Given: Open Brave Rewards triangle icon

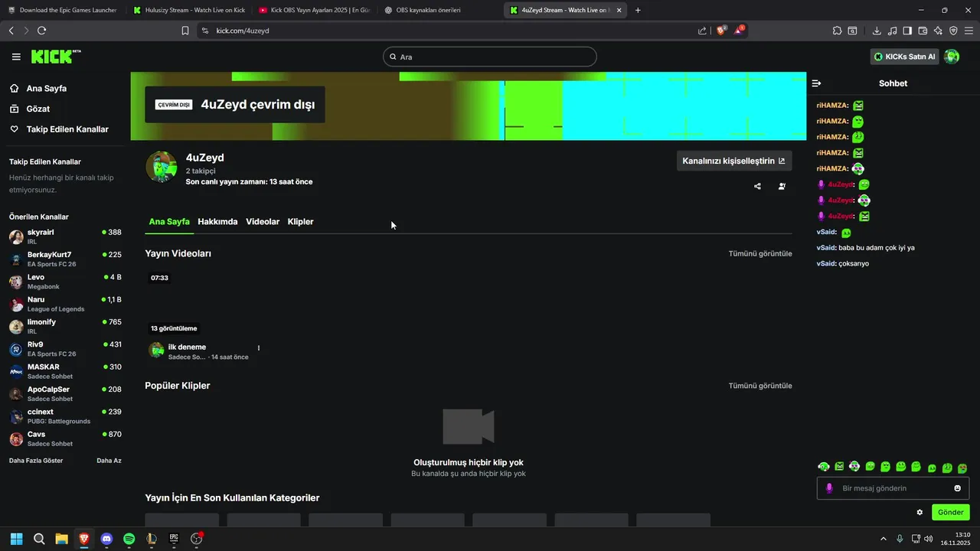Looking at the screenshot, I should 739,31.
